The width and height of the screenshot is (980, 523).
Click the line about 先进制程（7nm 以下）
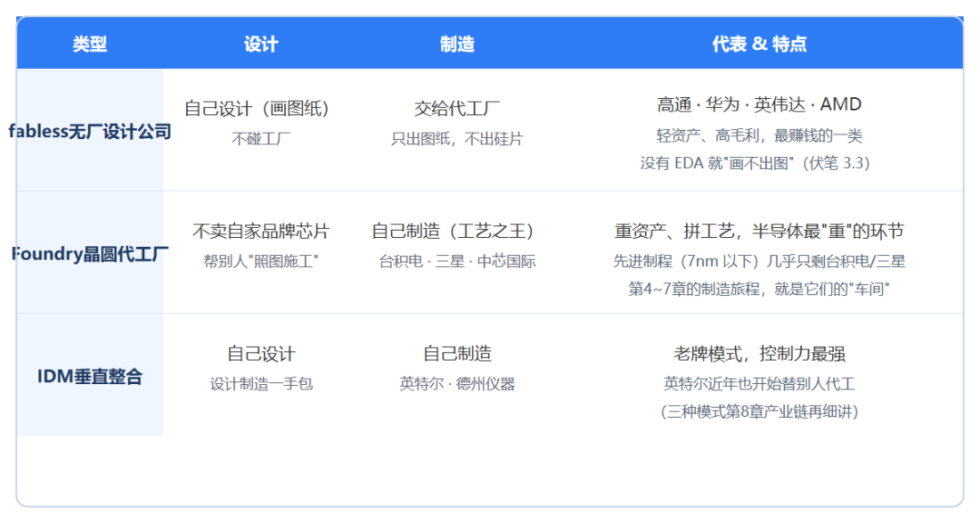click(x=759, y=261)
